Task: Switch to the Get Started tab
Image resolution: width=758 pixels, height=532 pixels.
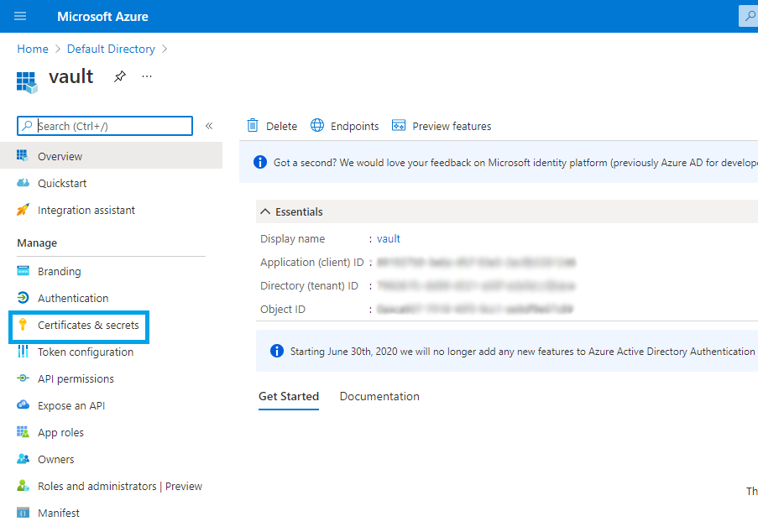Action: coord(289,397)
